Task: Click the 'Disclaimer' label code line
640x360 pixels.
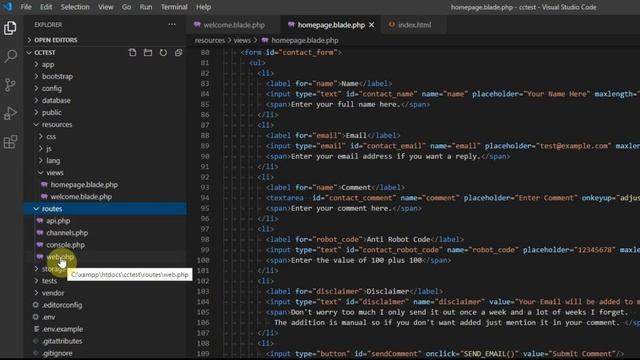Action: 354,291
